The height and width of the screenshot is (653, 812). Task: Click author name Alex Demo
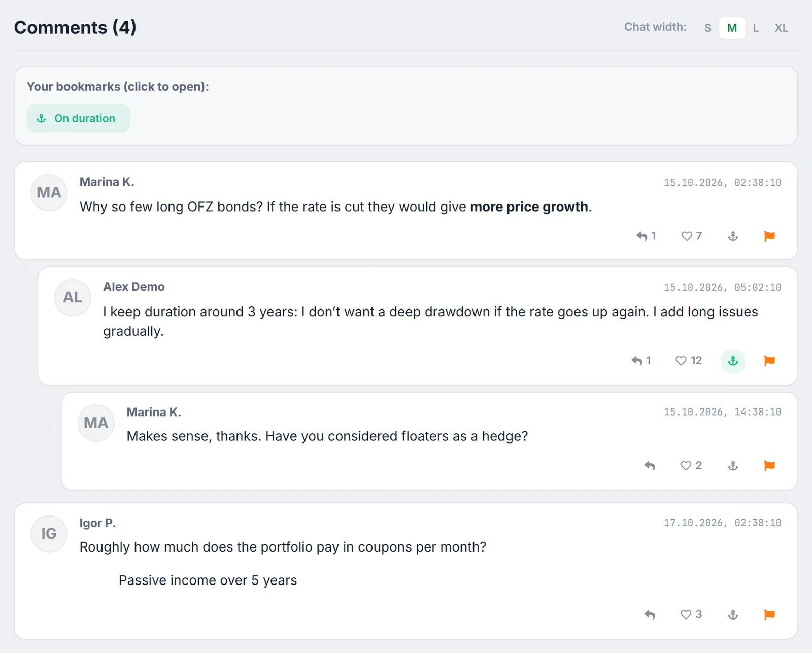[134, 287]
